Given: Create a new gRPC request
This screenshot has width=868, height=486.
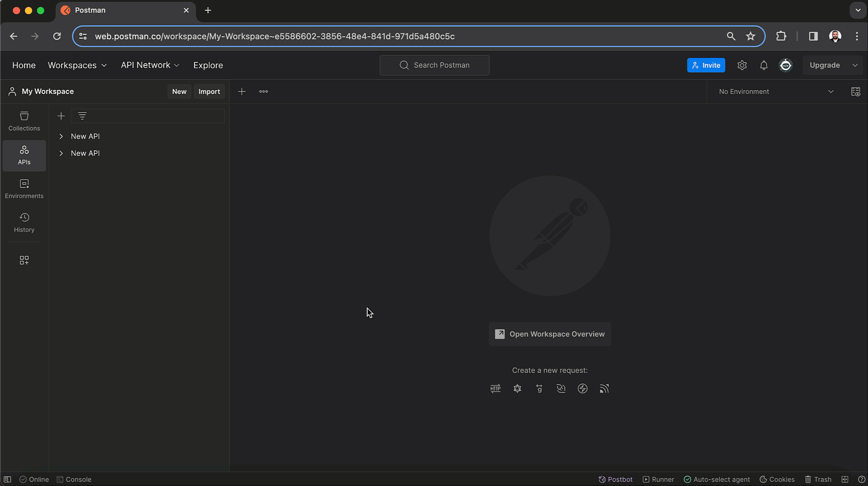Looking at the screenshot, I should point(539,388).
